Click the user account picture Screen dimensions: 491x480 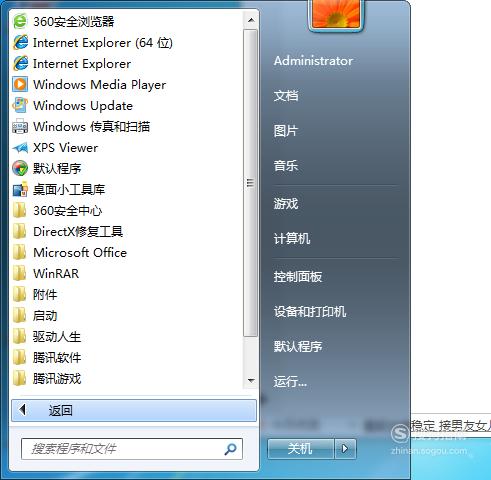[x=336, y=14]
